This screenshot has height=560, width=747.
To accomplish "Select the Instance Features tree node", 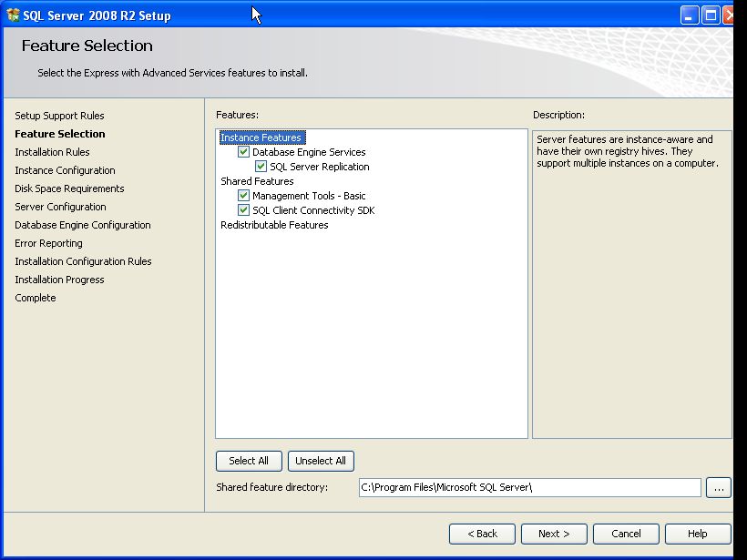I will pos(261,137).
